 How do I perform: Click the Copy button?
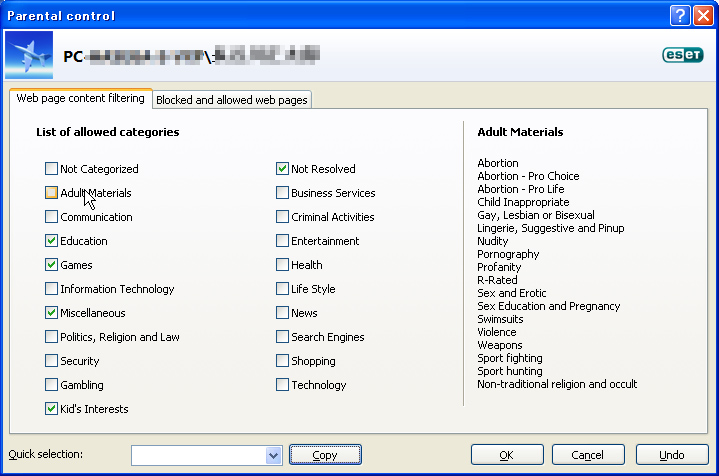click(325, 455)
